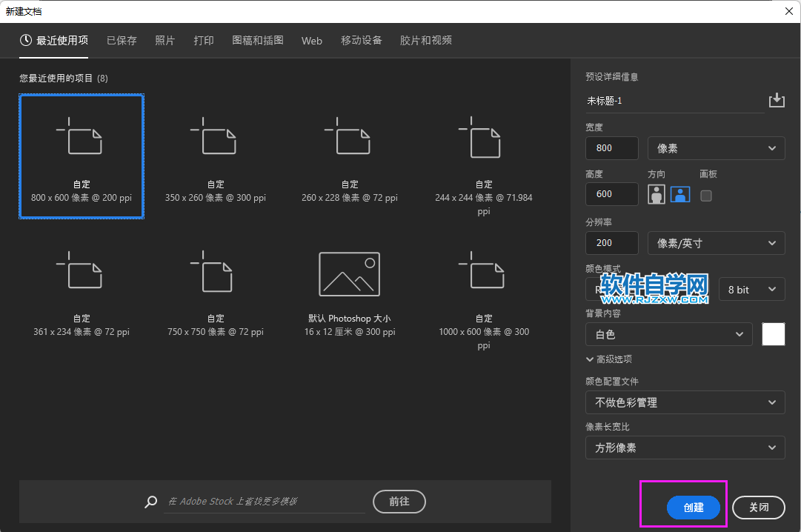
Task: Open the 像素 width unit dropdown
Action: [716, 148]
